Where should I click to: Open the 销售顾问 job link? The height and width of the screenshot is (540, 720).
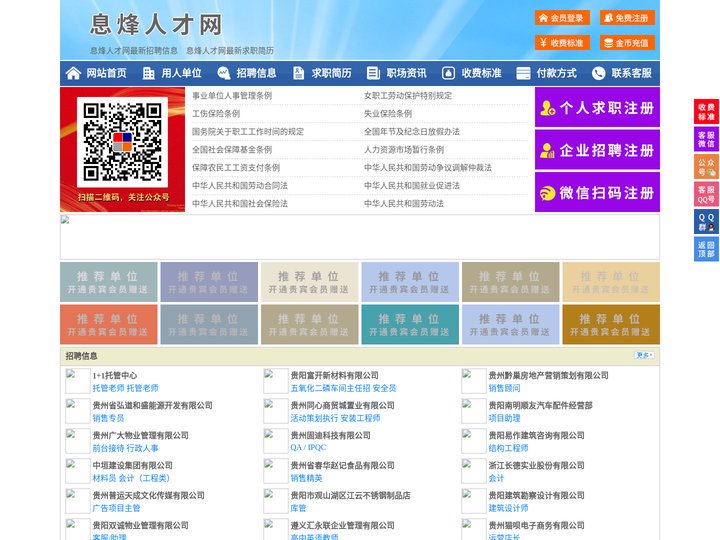tap(505, 388)
